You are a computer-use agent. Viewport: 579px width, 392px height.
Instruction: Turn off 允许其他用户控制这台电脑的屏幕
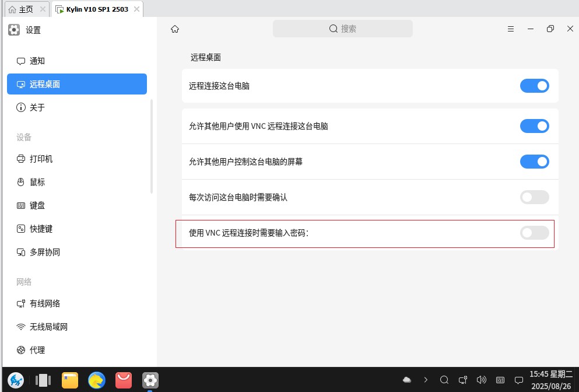[534, 162]
